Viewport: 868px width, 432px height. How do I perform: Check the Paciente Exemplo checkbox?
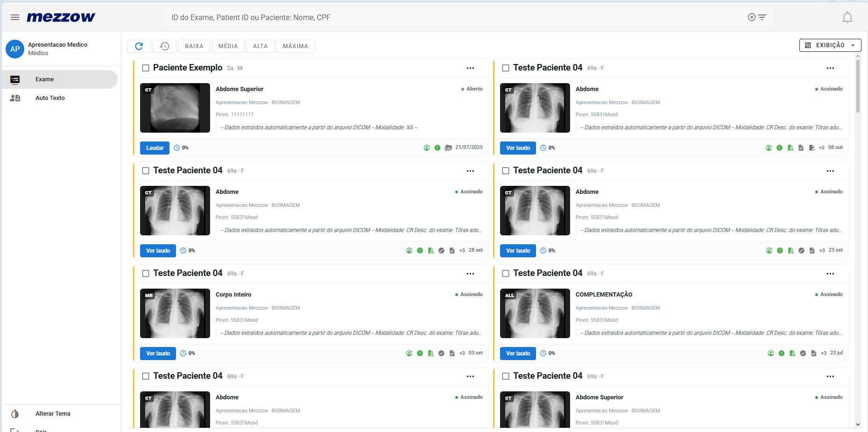pos(146,68)
